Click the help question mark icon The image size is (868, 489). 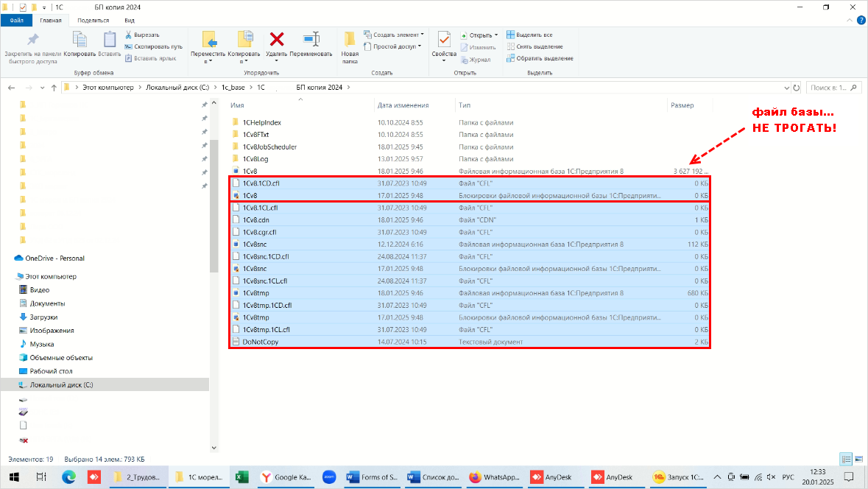point(861,21)
